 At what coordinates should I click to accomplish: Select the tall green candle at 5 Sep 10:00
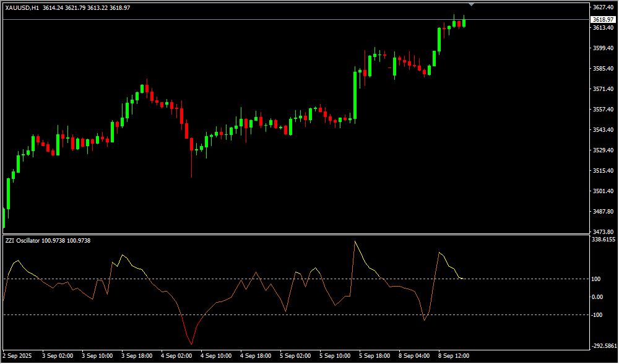pyautogui.click(x=355, y=94)
